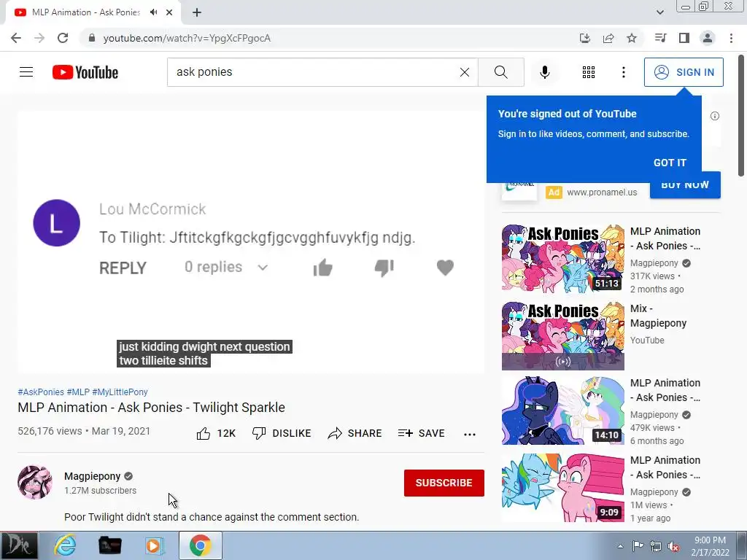Open video title with 1M views
Screen dimensions: 747x560
pos(665,467)
